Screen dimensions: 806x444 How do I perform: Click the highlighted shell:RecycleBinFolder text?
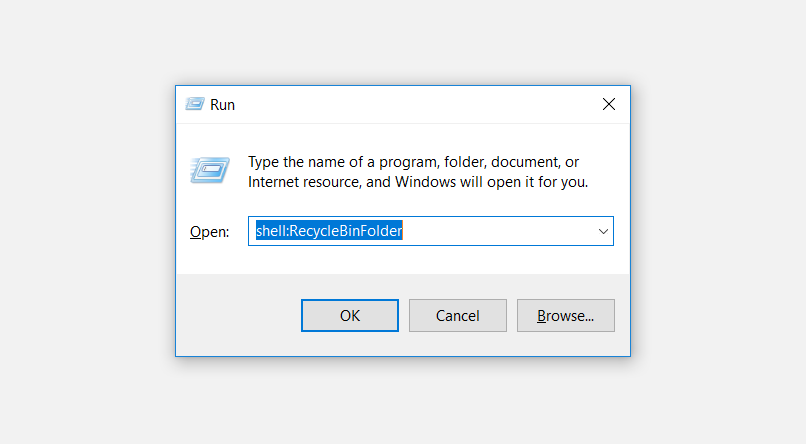[x=329, y=231]
